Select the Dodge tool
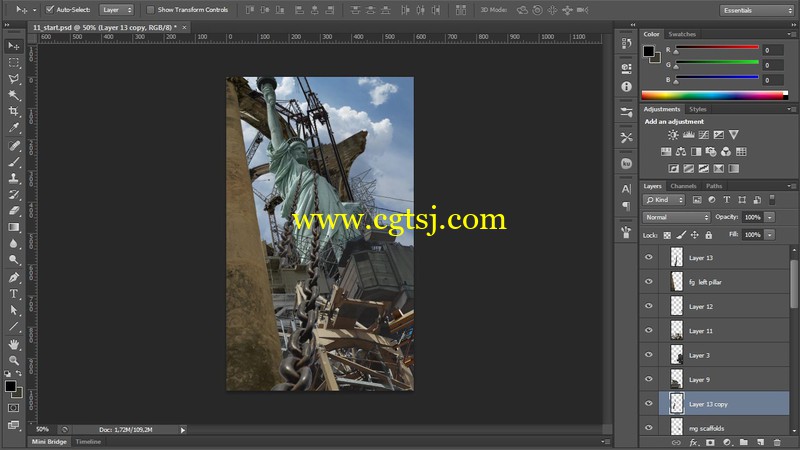This screenshot has height=450, width=800. (x=14, y=260)
